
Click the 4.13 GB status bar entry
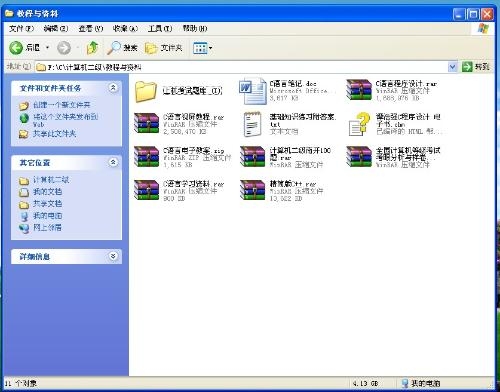[x=365, y=384]
